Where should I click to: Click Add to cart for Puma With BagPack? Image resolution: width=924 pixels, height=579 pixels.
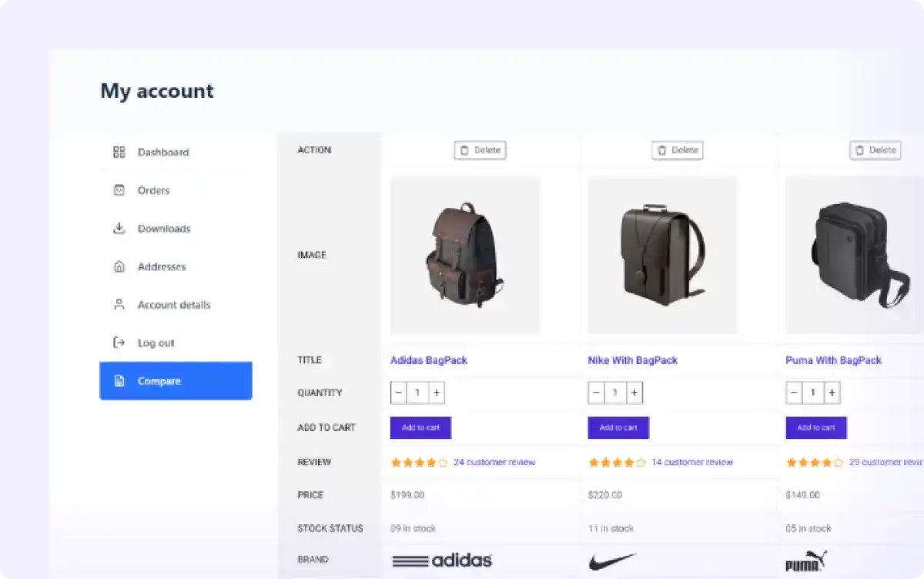[x=815, y=427]
